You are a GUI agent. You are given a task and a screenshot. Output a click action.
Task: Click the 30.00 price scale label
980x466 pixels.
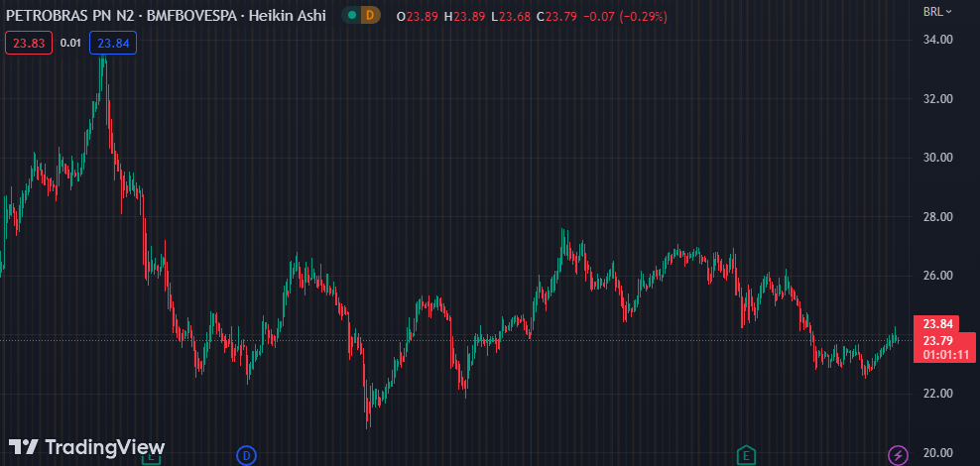pos(937,158)
